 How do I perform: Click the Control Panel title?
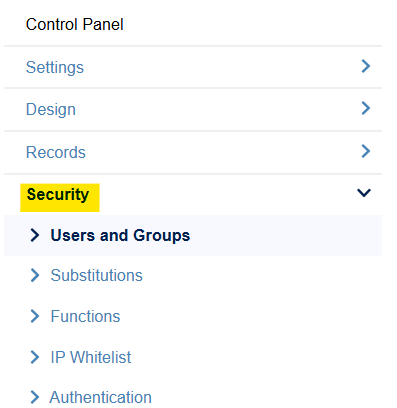pyautogui.click(x=75, y=24)
